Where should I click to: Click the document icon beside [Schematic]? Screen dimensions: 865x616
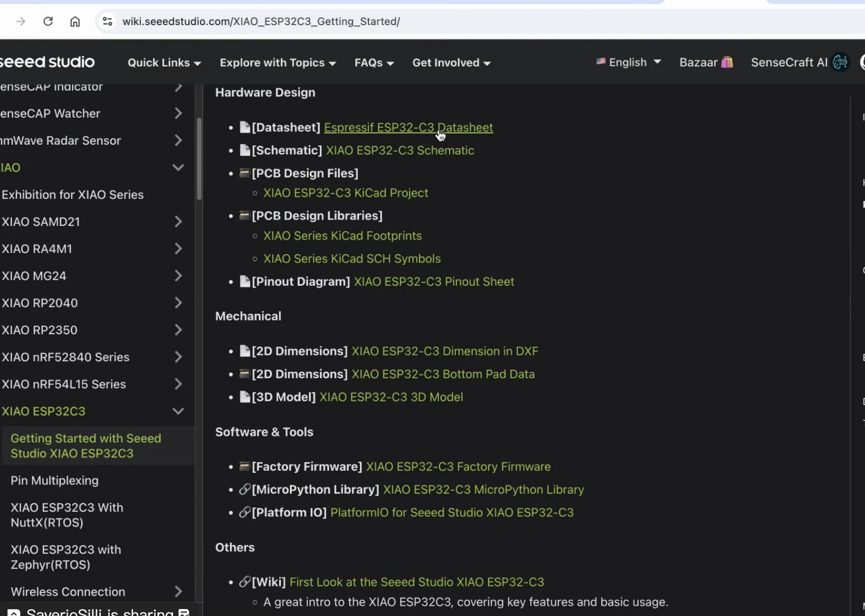pyautogui.click(x=245, y=150)
